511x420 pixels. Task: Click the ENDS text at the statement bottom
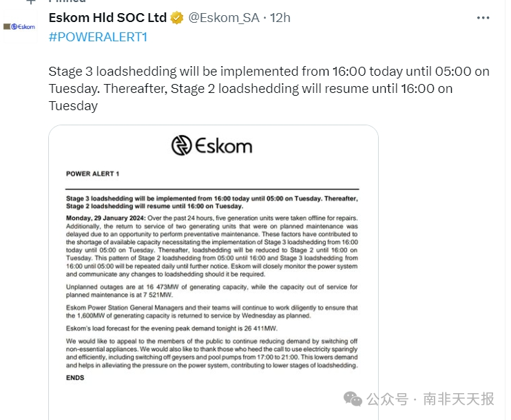pyautogui.click(x=75, y=377)
